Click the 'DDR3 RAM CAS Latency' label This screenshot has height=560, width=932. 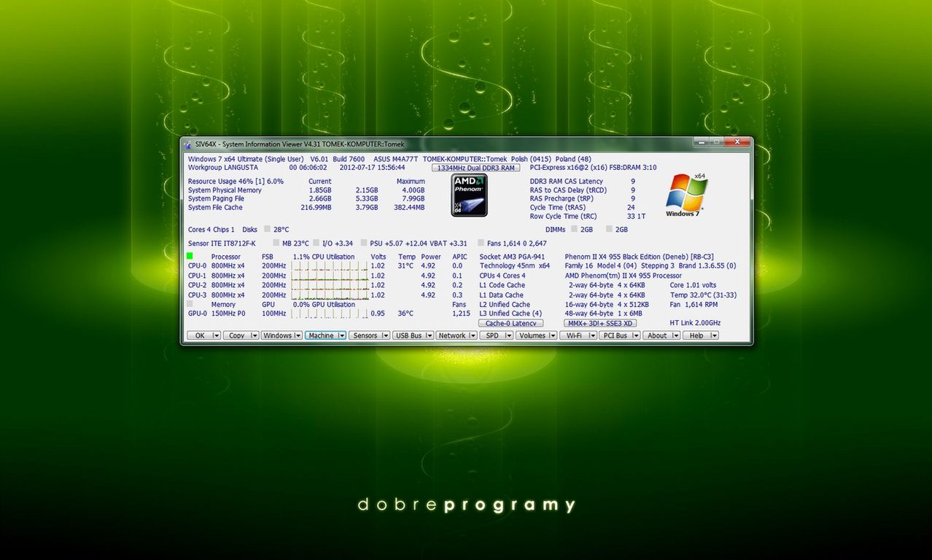(x=567, y=181)
